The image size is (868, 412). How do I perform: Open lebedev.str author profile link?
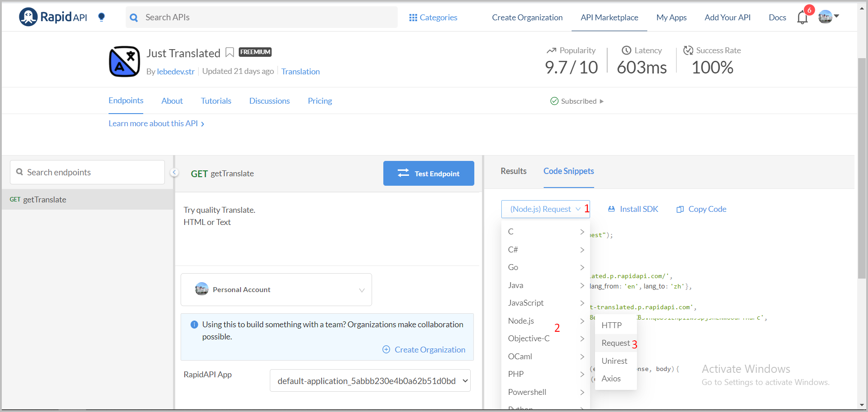click(176, 72)
